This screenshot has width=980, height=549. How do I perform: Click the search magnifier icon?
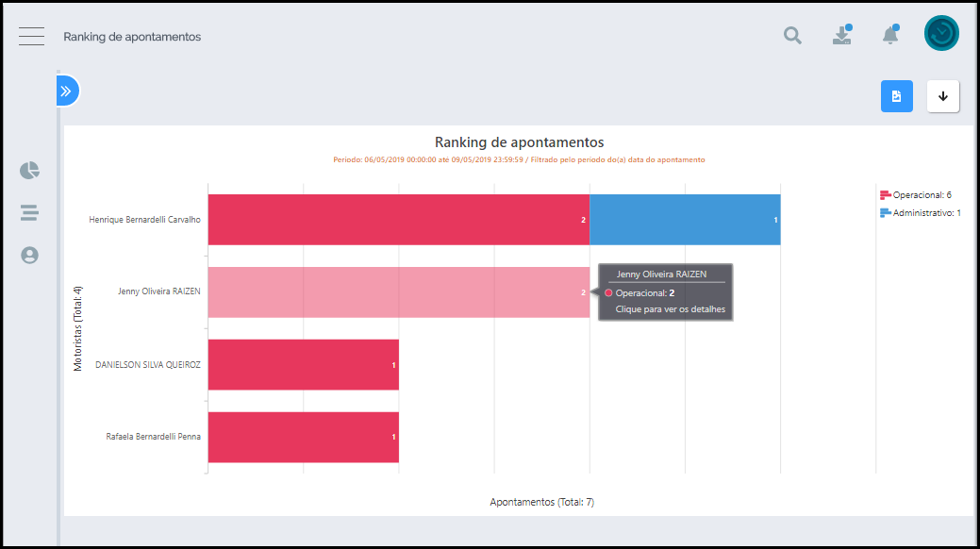[x=792, y=36]
